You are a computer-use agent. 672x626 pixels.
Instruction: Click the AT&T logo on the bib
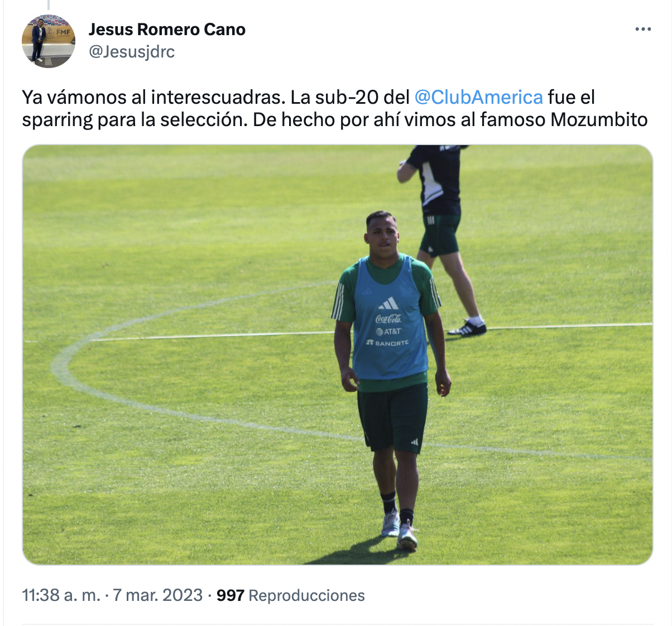[388, 331]
